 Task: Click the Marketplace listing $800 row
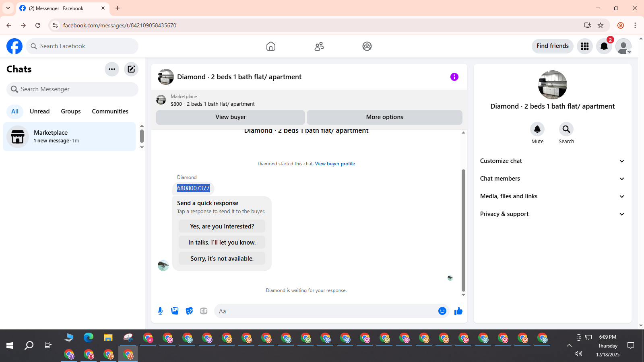(x=309, y=100)
